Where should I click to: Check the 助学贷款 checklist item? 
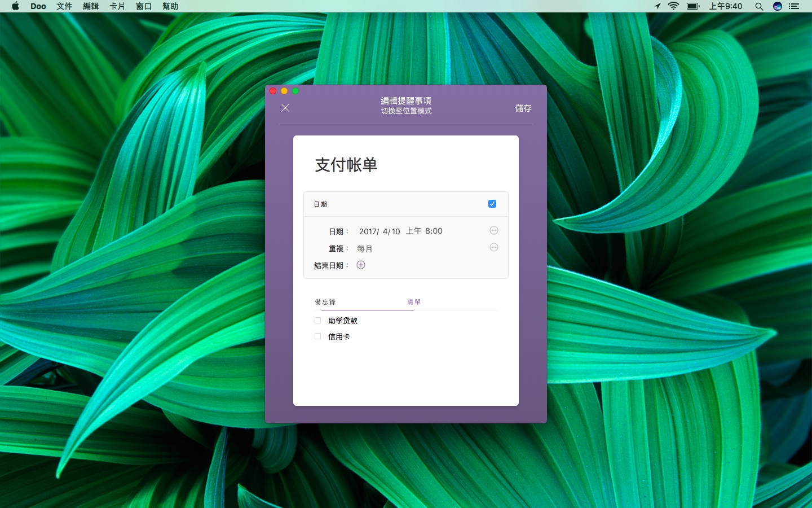point(318,321)
